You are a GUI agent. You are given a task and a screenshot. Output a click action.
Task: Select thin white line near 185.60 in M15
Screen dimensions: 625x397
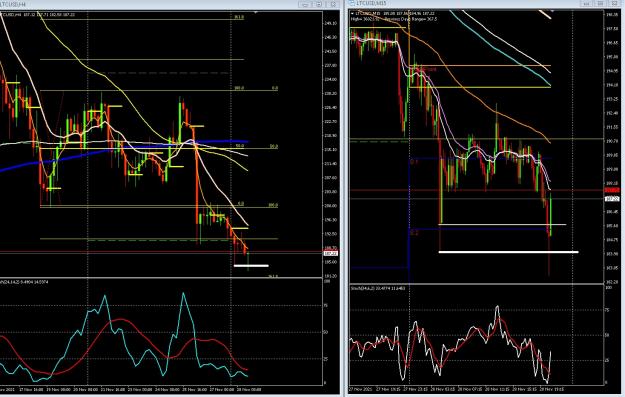tap(502, 225)
